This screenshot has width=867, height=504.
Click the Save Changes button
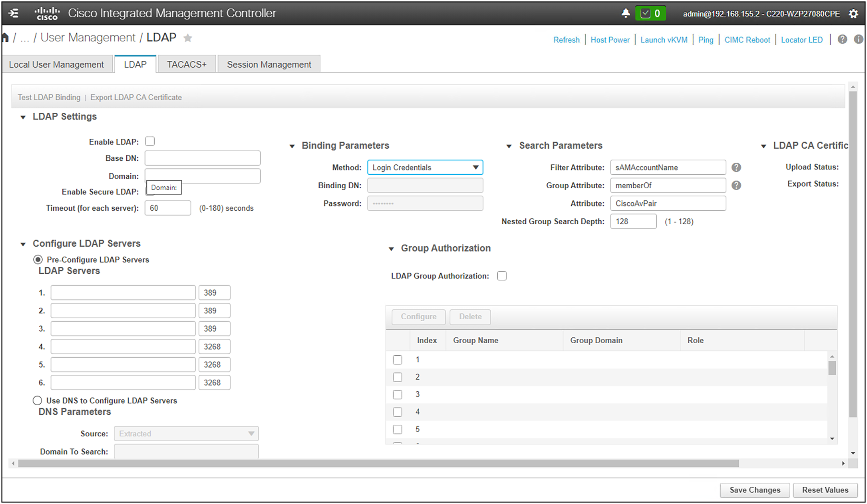[x=755, y=490]
